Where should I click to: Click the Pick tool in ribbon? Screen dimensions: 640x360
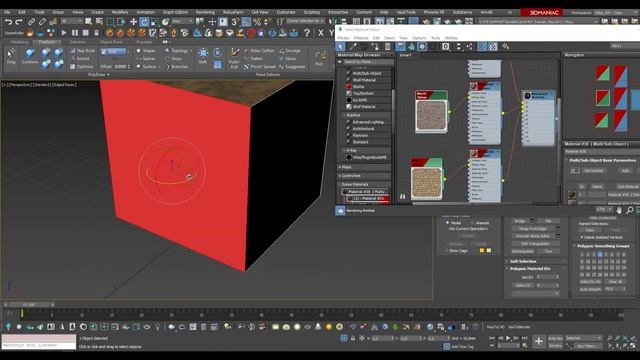tap(319, 58)
